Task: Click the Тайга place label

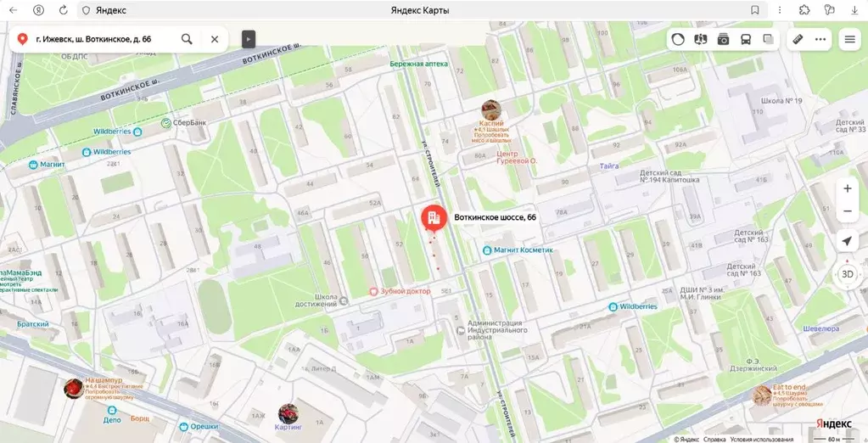Action: pos(609,166)
